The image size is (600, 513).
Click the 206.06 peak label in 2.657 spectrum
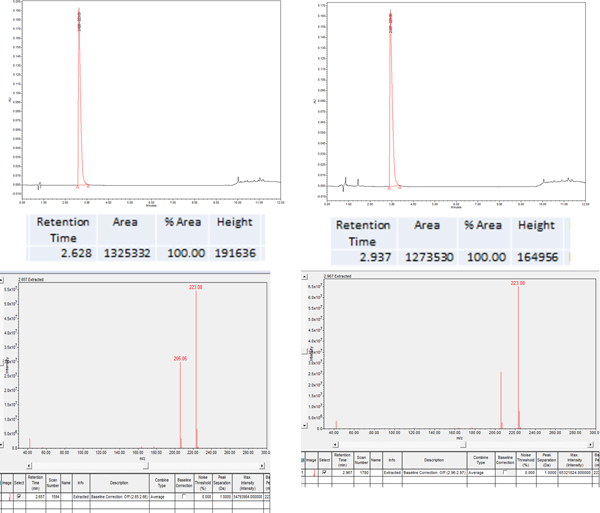click(180, 358)
